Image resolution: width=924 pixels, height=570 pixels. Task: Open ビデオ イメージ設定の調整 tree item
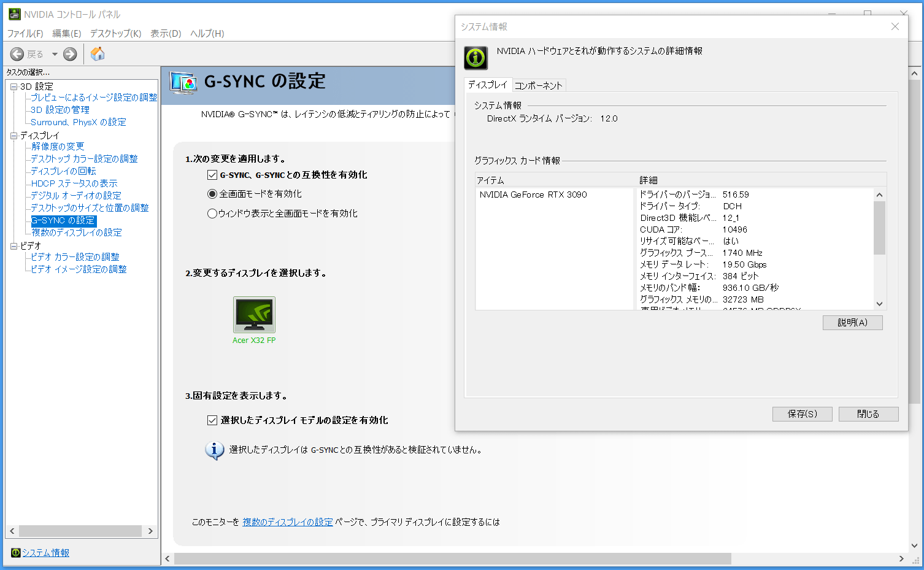pos(79,269)
